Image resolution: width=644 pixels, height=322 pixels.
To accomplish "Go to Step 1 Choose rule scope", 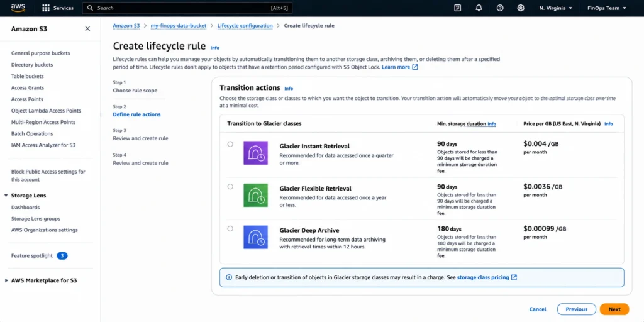I will pos(135,91).
